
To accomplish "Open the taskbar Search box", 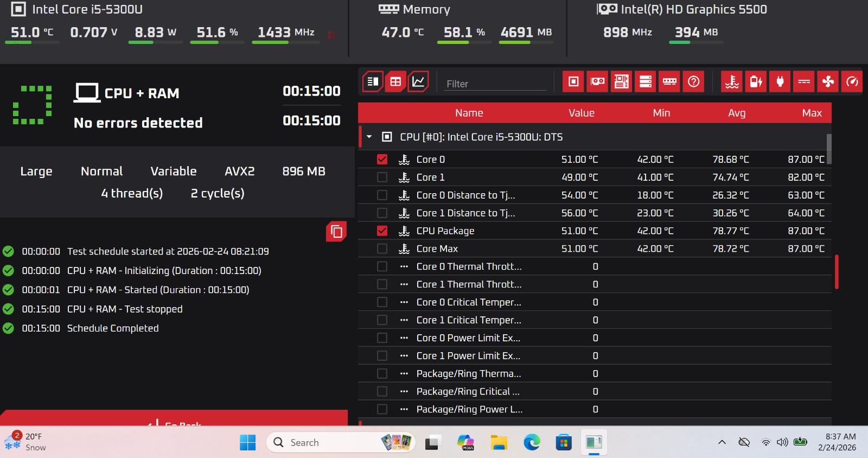I will [341, 443].
